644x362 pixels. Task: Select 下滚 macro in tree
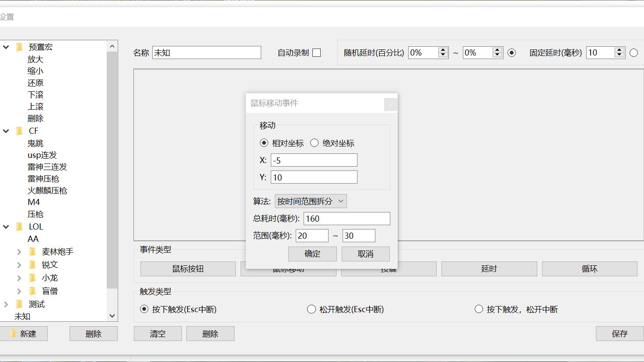(x=35, y=94)
